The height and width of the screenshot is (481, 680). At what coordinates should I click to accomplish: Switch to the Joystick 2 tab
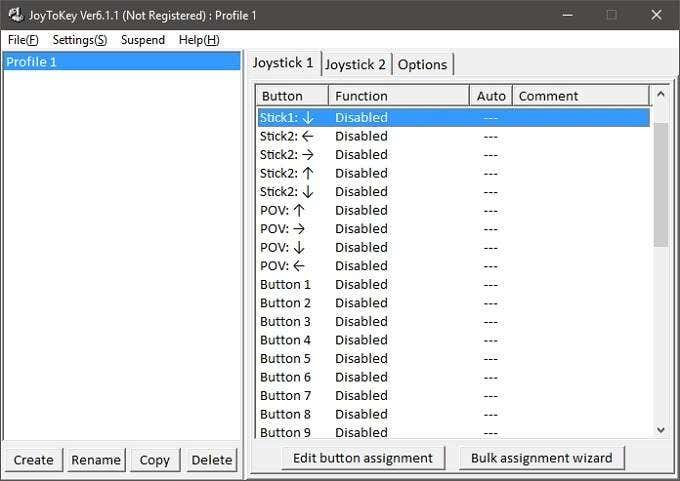click(x=355, y=64)
